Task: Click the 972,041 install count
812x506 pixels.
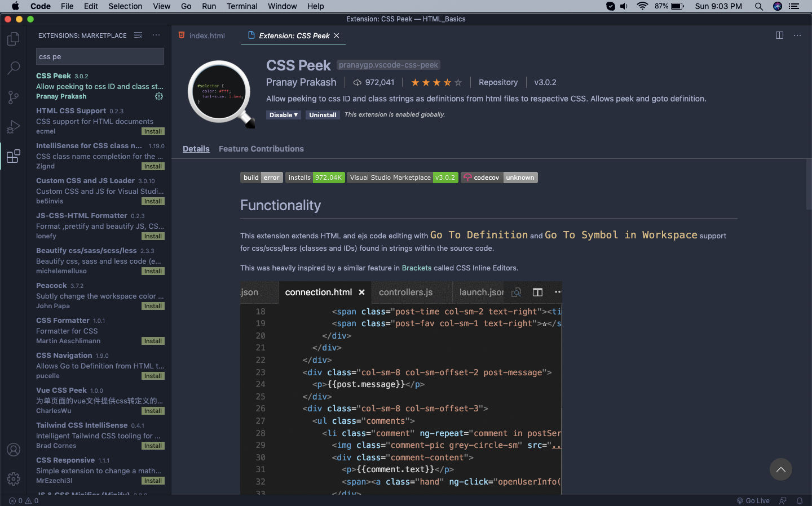Action: (x=374, y=82)
